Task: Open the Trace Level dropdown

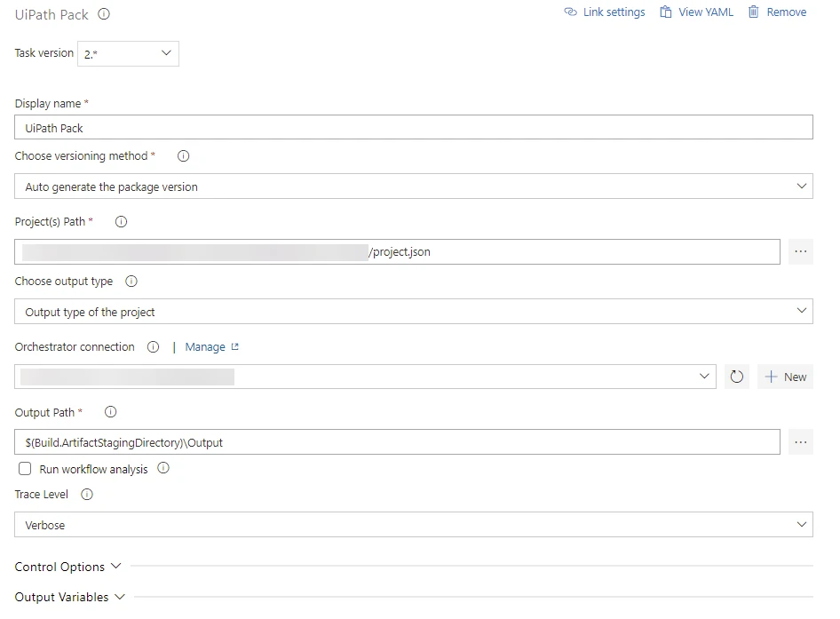Action: point(414,525)
